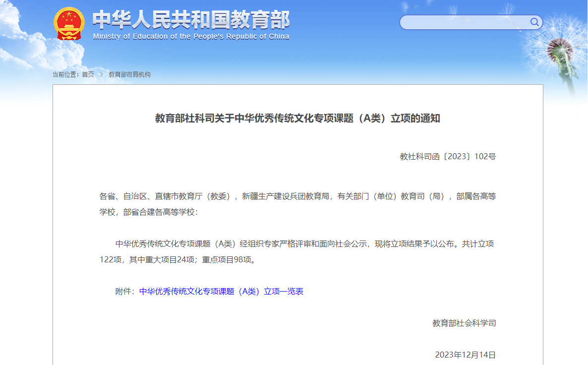Click the magnifier search icon

tap(534, 22)
